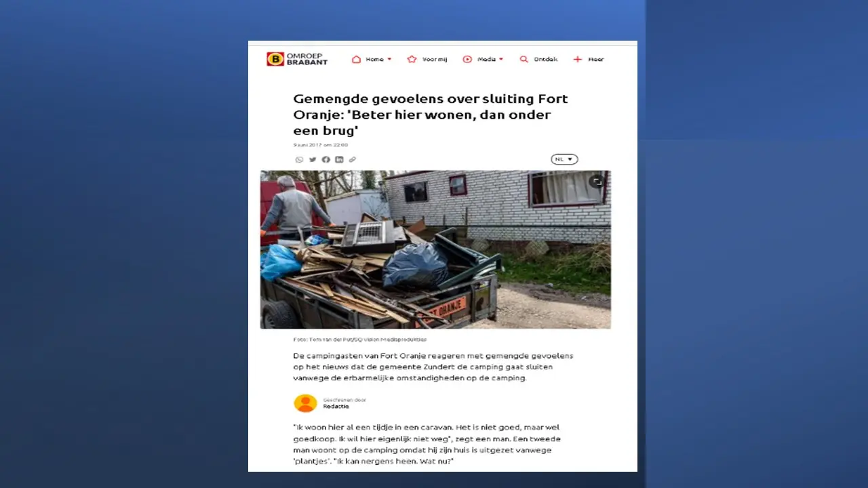Open the Voor mij menu item
This screenshot has height=488, width=868.
coord(427,59)
